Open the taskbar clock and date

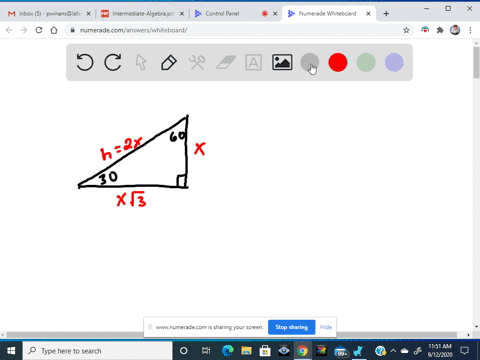click(440, 351)
